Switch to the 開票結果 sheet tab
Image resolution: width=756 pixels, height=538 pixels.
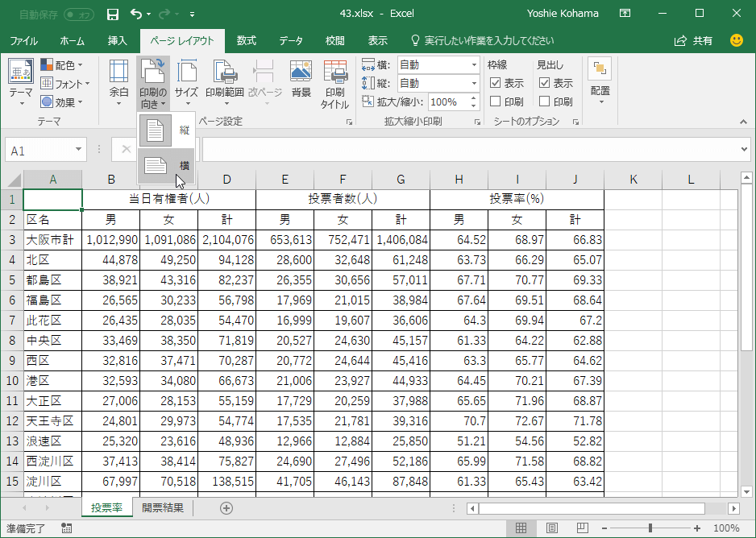tap(162, 507)
